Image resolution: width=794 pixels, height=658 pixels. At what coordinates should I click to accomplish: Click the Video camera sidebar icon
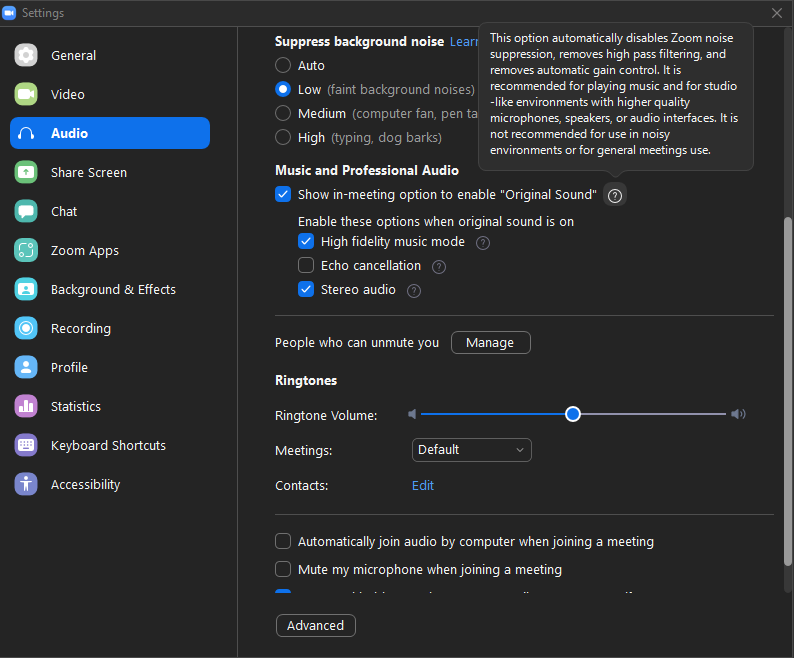26,94
